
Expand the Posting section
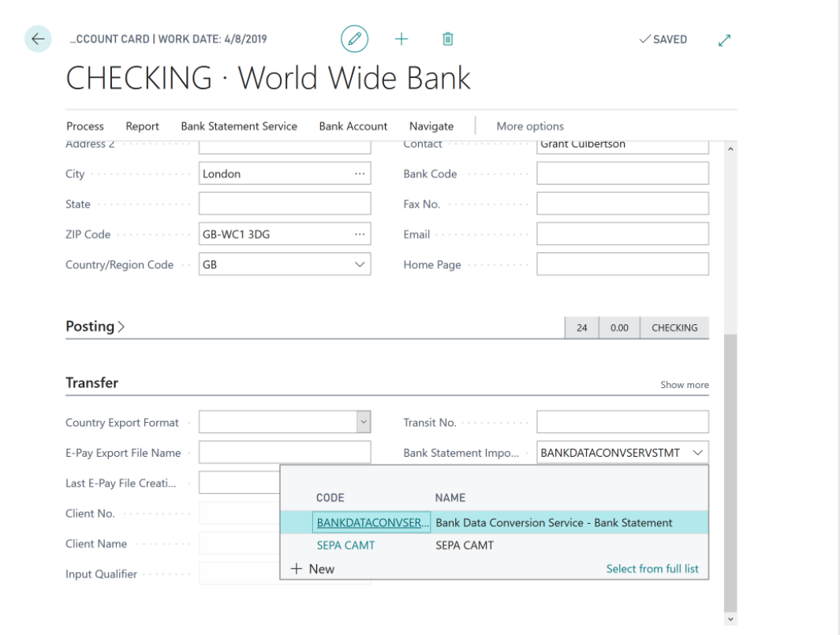(x=95, y=326)
